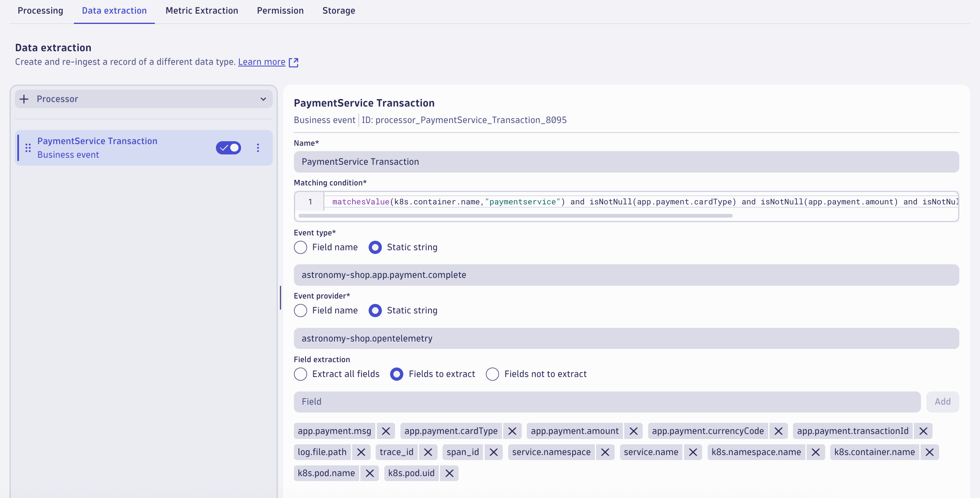Click the service.name chip label

pos(651,452)
